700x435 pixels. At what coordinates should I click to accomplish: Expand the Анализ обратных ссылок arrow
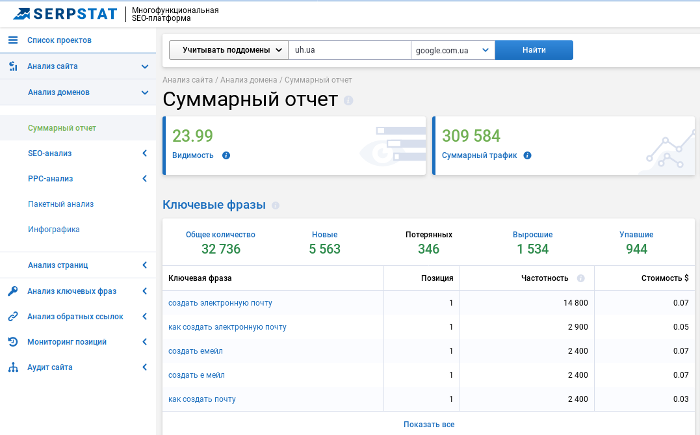[x=145, y=316]
